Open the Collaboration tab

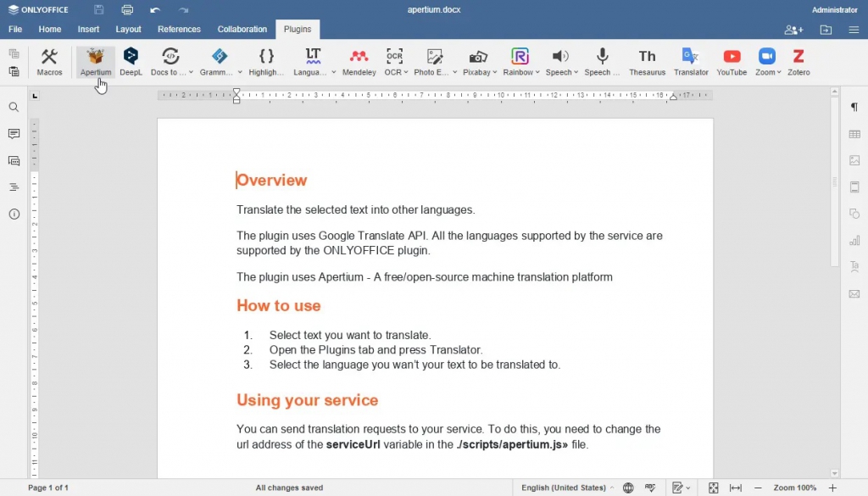coord(242,28)
